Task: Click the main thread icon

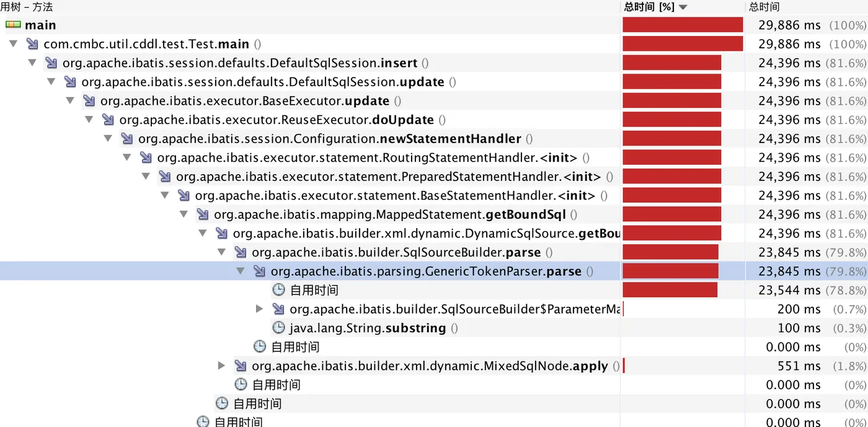Action: tap(14, 25)
